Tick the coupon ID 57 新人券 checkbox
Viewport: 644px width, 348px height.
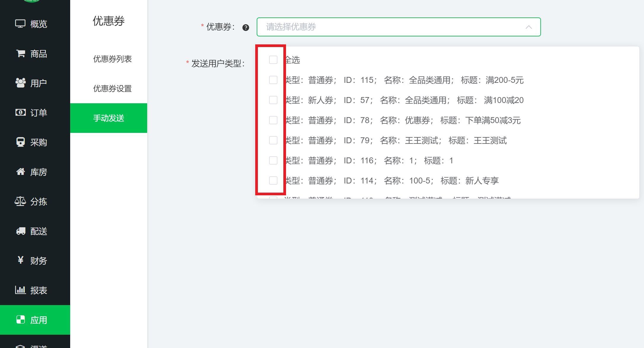(x=273, y=100)
